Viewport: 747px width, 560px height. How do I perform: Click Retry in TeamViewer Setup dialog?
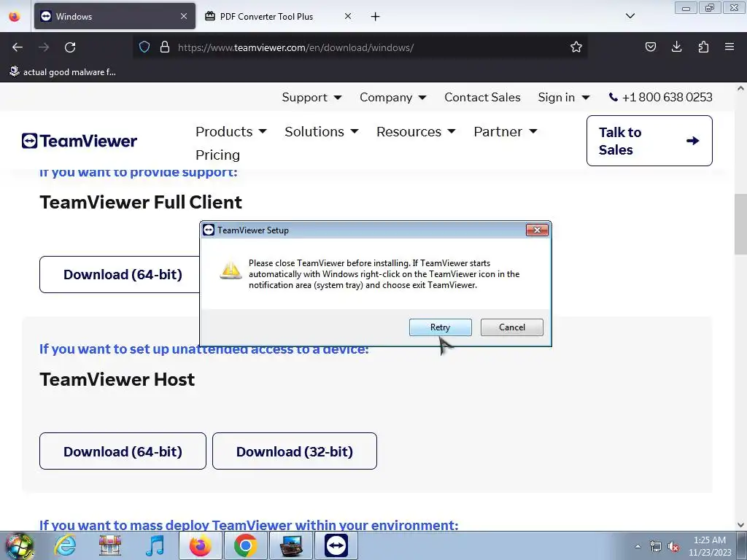click(x=440, y=327)
